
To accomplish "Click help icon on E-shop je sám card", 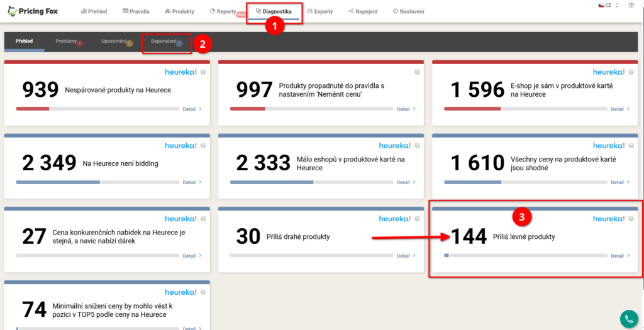I will 631,72.
